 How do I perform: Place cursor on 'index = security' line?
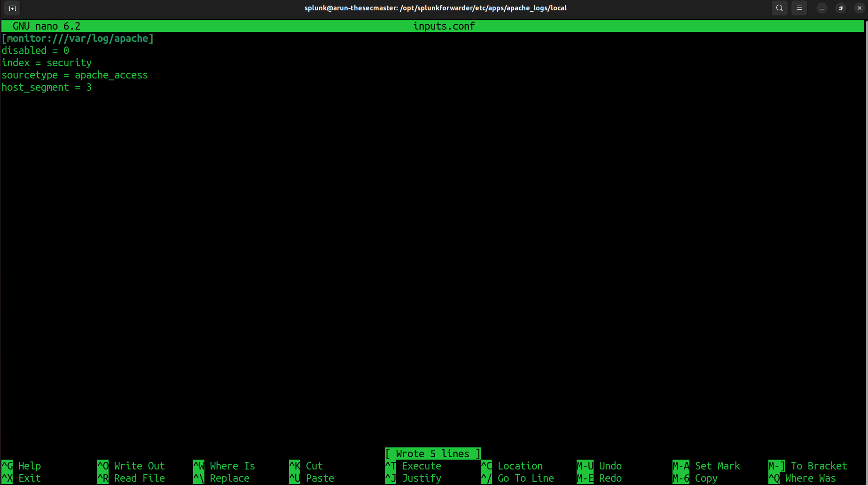(x=47, y=63)
